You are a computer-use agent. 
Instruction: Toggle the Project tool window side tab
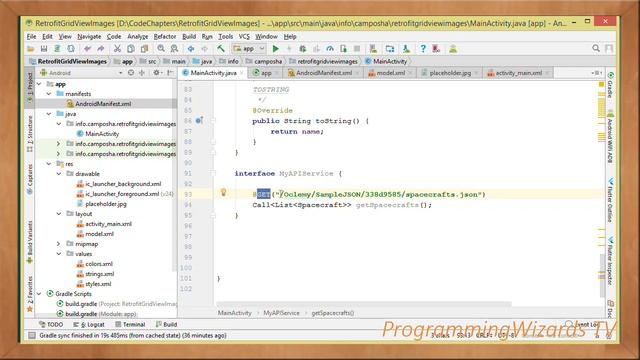[30, 87]
